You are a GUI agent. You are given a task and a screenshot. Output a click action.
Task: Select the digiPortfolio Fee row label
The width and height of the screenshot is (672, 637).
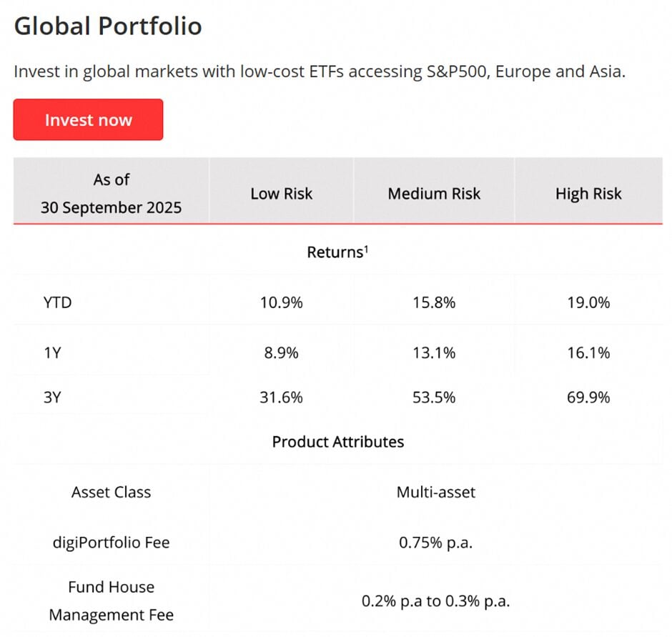click(111, 543)
